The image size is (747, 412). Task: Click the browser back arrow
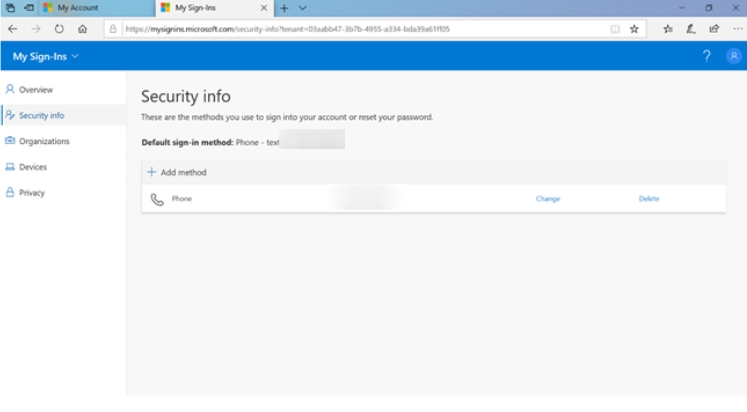(x=12, y=29)
